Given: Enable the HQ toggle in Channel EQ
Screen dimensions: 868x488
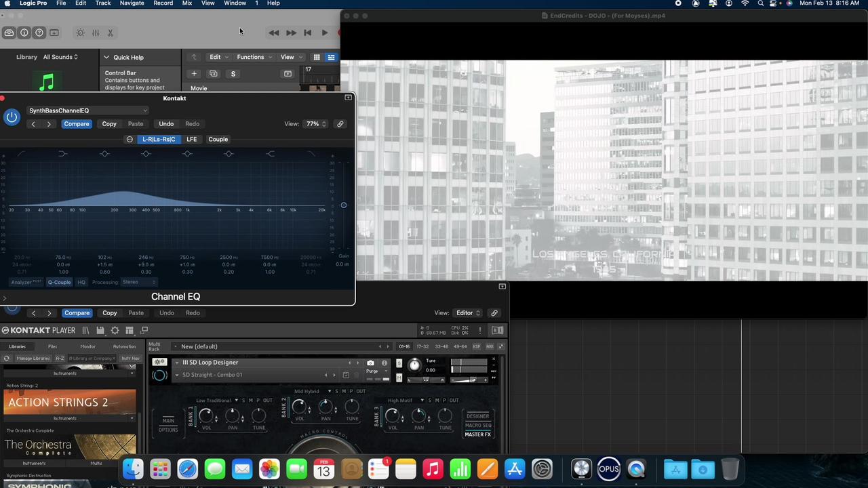Looking at the screenshot, I should 81,282.
